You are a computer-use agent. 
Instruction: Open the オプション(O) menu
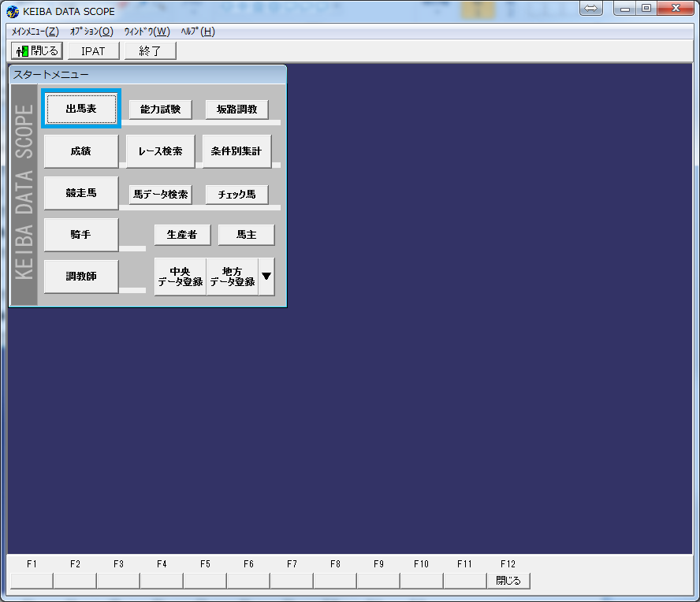[x=91, y=32]
